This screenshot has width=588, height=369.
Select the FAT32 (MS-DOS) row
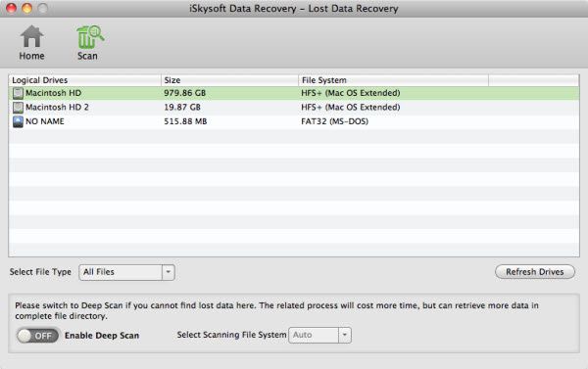tap(294, 121)
